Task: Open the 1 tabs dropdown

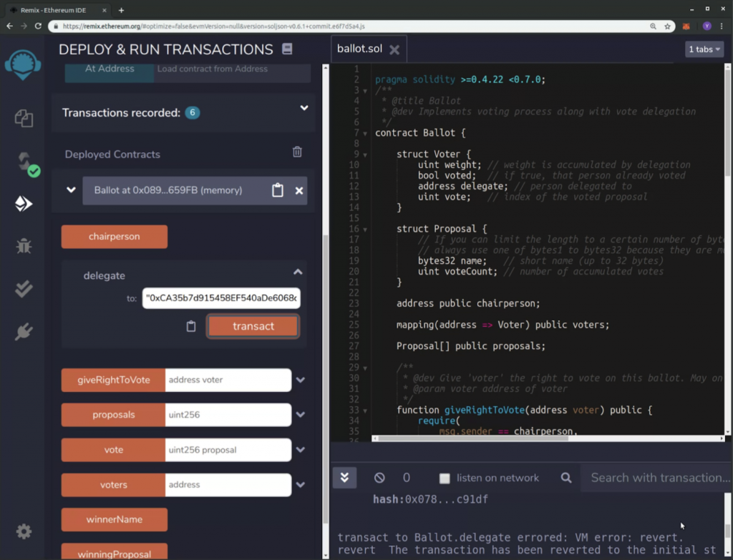Action: (704, 49)
